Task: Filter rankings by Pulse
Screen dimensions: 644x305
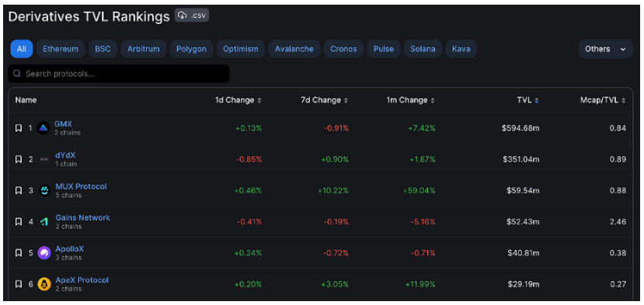Action: (x=384, y=49)
